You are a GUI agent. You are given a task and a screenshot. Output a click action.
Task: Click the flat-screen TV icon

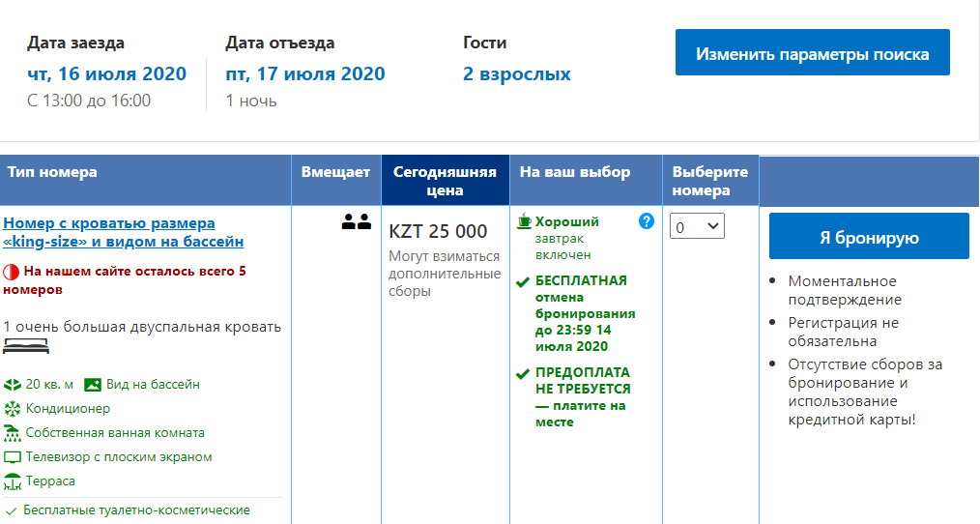13,457
